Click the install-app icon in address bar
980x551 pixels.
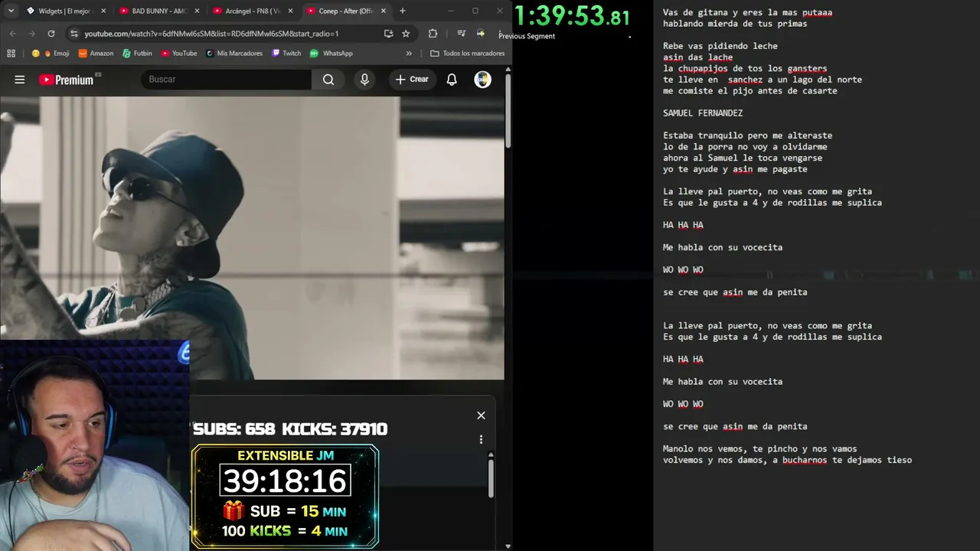point(388,34)
